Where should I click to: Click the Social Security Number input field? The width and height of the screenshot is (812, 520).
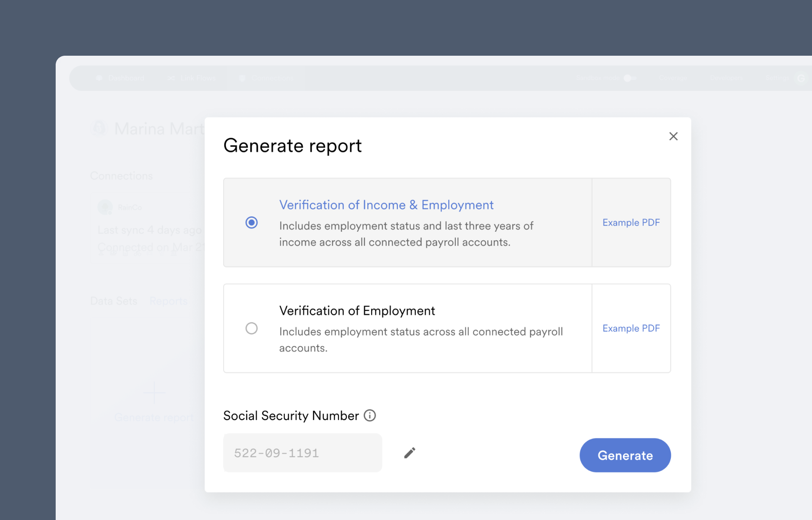[302, 453]
